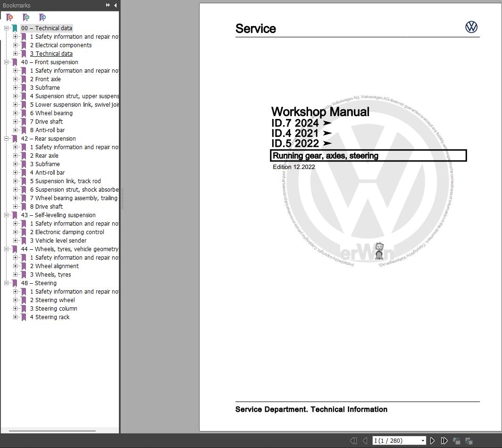Jump to the last page

pyautogui.click(x=444, y=440)
